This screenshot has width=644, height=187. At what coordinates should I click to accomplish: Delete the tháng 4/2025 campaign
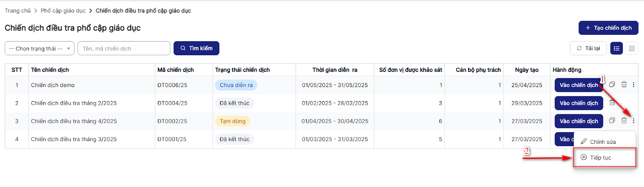(x=624, y=121)
